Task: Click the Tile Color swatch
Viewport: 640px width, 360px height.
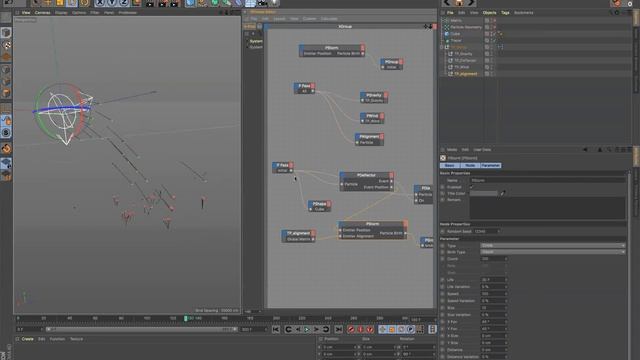Action: tap(484, 193)
